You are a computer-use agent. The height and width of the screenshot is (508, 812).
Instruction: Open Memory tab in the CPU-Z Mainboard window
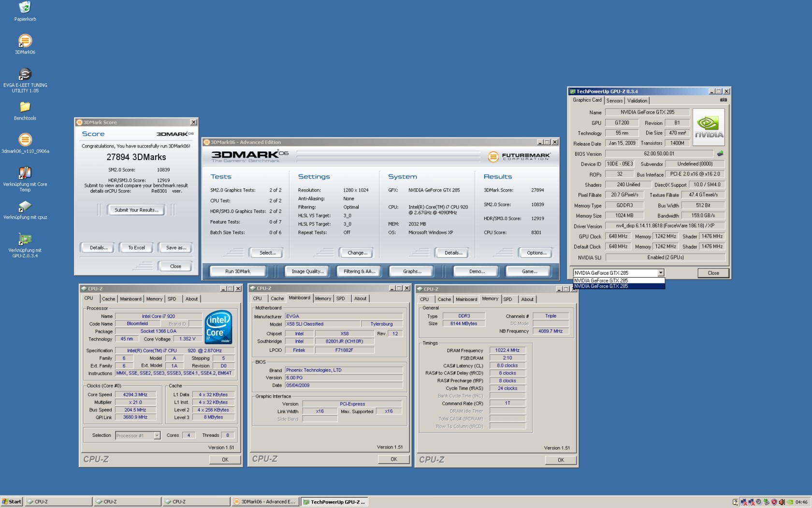click(x=323, y=299)
